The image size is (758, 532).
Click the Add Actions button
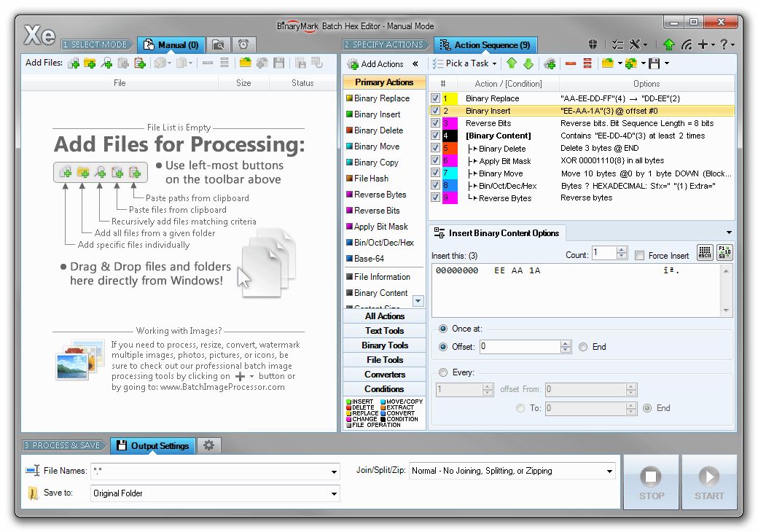[x=383, y=64]
